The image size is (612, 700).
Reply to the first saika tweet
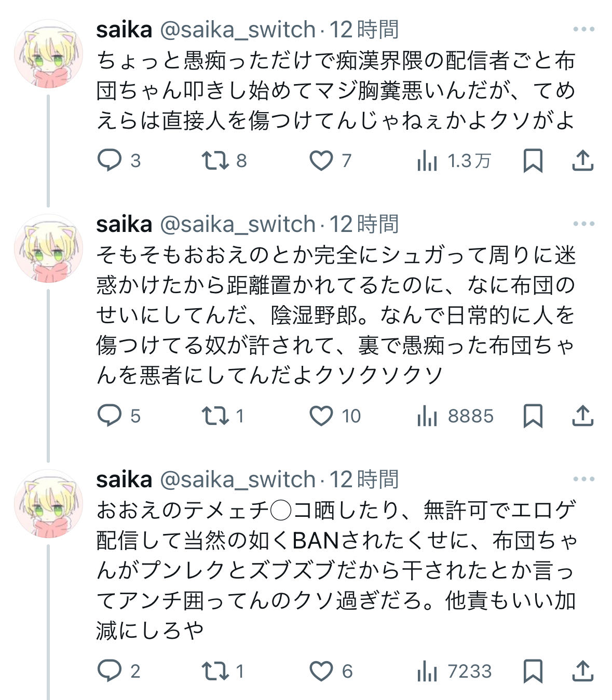coord(110,161)
